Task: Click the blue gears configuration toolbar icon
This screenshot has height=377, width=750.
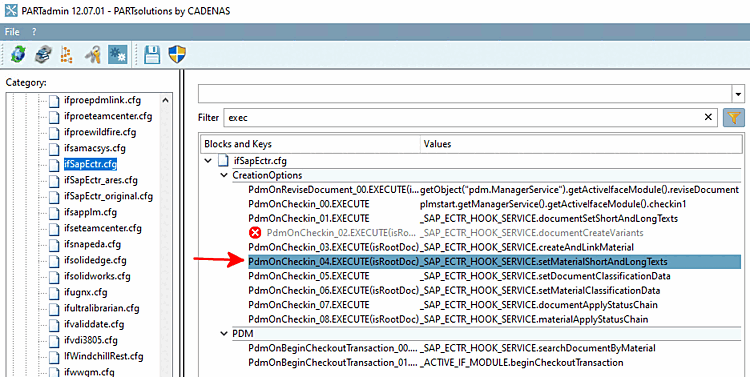Action: pyautogui.click(x=117, y=55)
